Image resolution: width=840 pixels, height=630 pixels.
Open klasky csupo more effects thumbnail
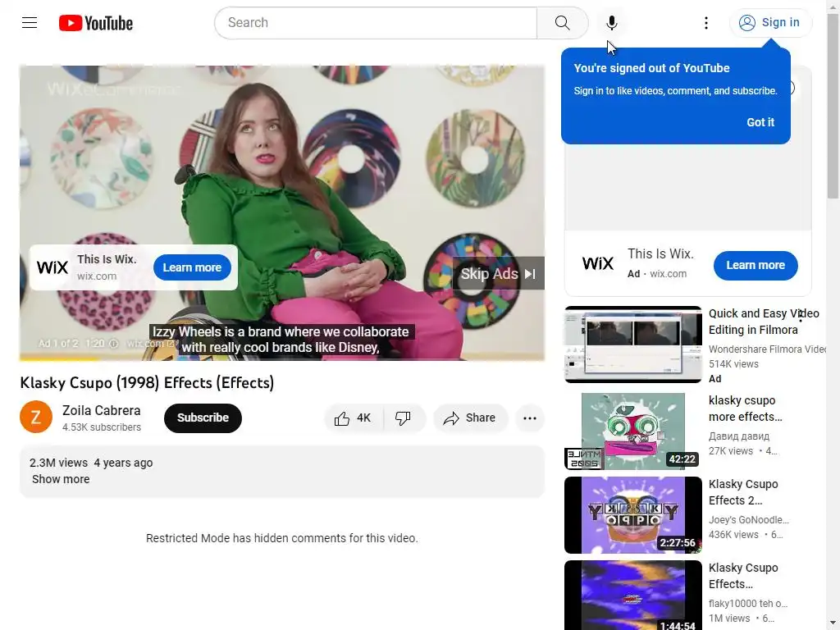tap(632, 431)
